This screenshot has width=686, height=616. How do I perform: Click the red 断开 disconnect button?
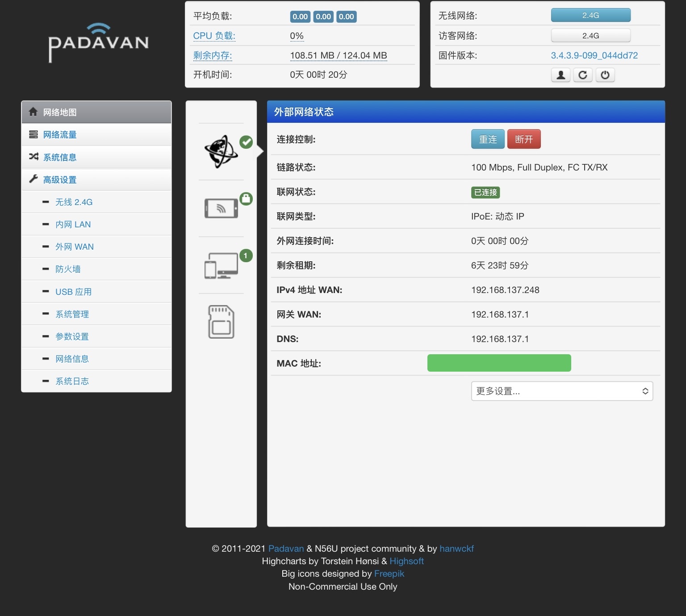tap(524, 139)
